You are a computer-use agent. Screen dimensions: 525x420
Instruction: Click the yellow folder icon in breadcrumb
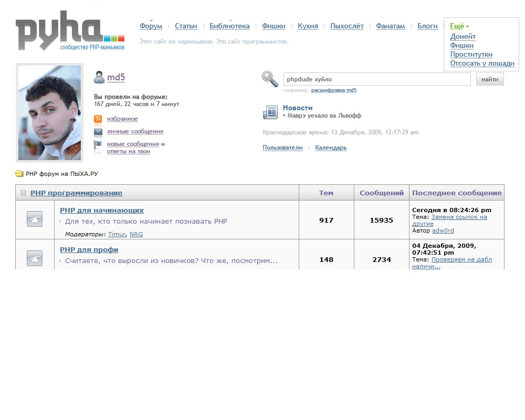pos(19,174)
